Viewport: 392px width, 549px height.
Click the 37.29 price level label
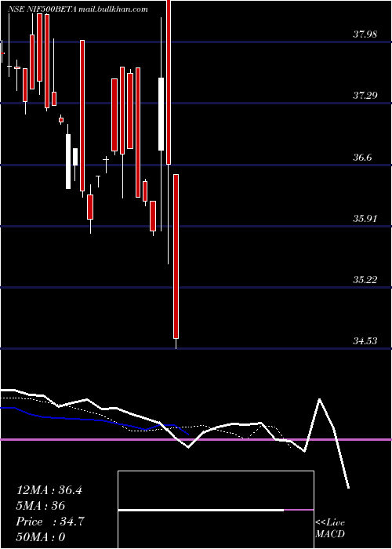[365, 95]
